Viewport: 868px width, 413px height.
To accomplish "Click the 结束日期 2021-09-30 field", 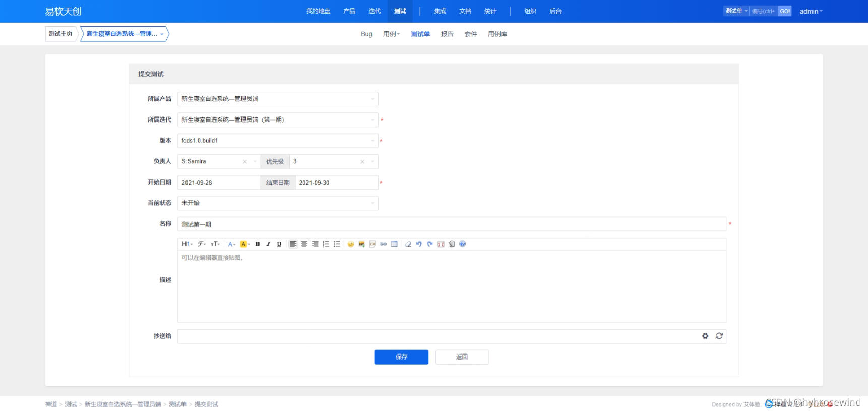I will 337,183.
